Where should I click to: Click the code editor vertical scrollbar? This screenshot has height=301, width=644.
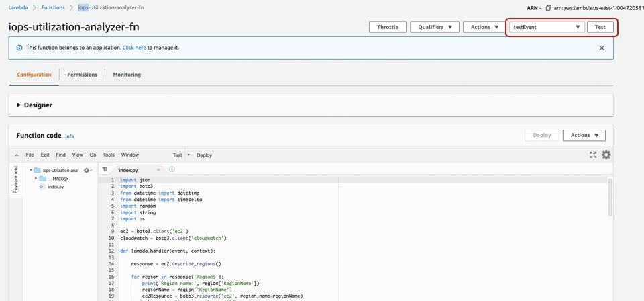click(610, 198)
